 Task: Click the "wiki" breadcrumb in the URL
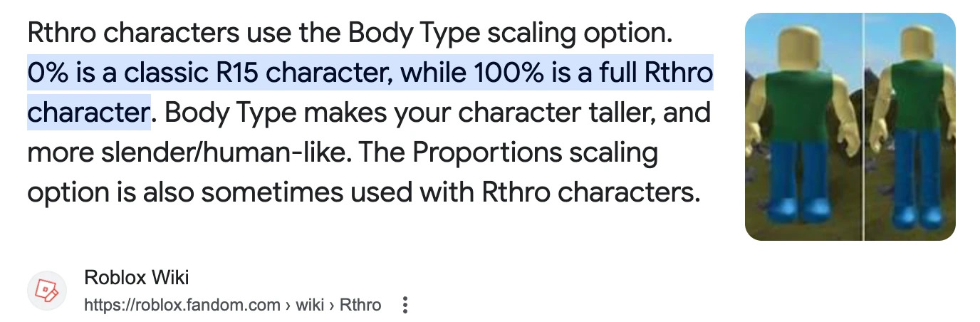tap(311, 305)
